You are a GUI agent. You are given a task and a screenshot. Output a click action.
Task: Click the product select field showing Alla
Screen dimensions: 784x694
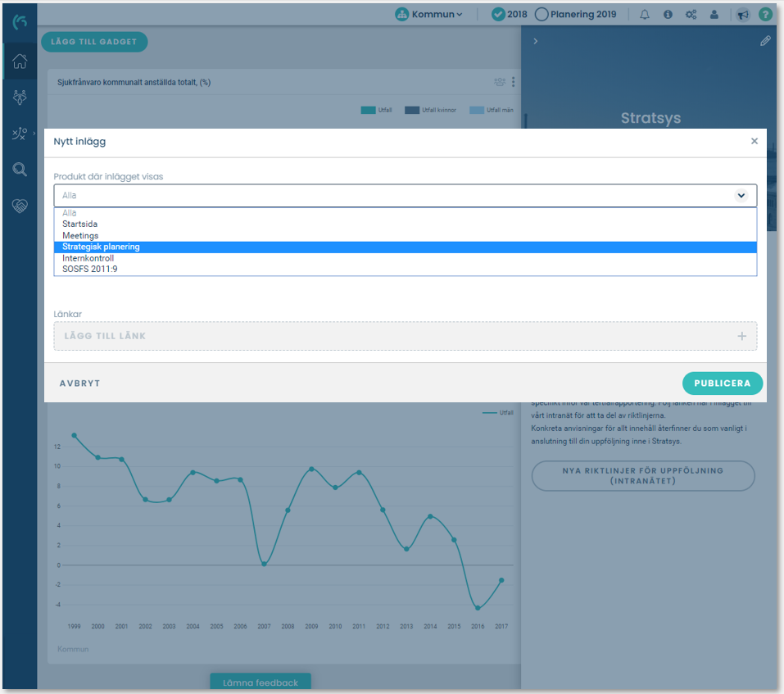pos(405,196)
